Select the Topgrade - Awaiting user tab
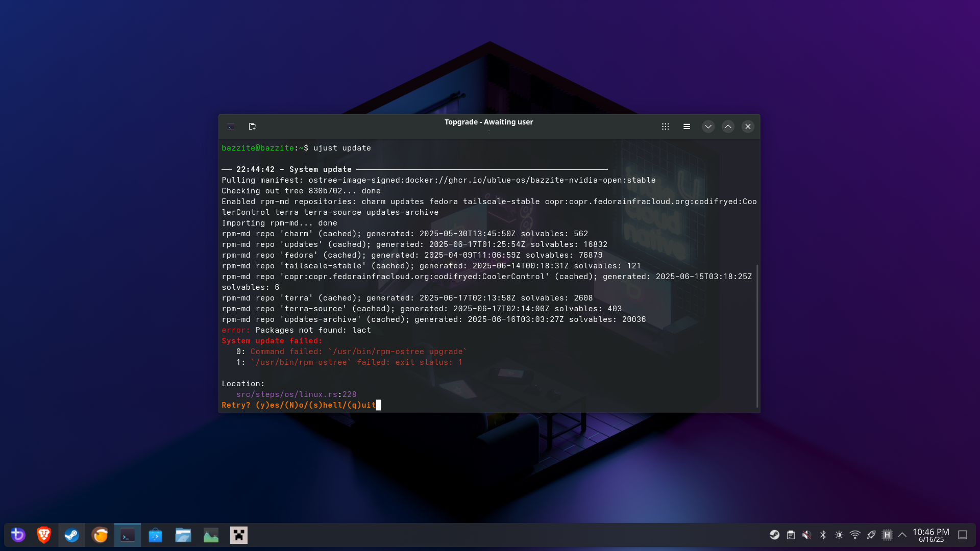 [488, 122]
